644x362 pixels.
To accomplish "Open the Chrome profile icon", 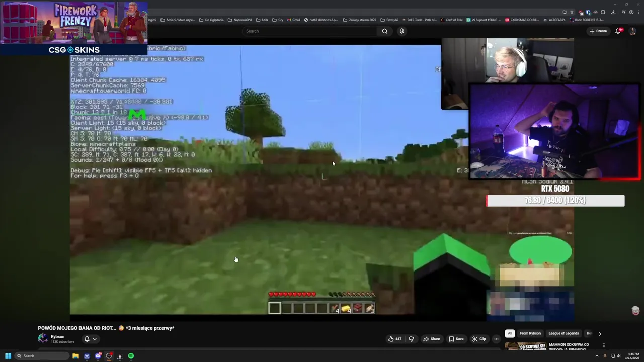I will 631,12.
